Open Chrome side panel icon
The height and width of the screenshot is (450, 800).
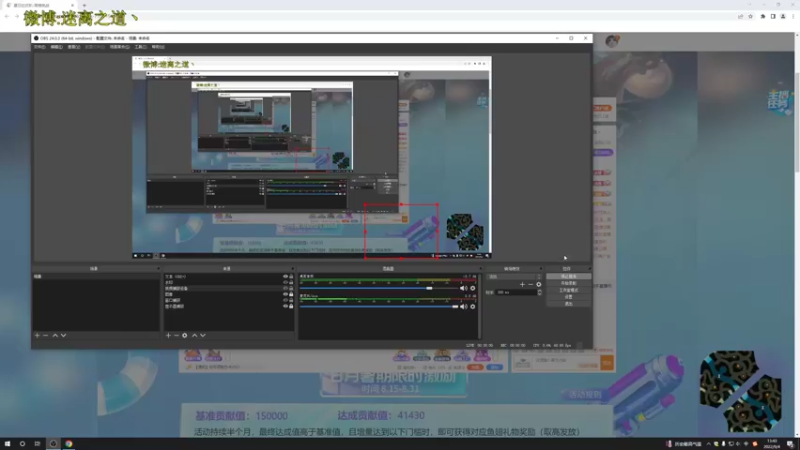pyautogui.click(x=773, y=16)
